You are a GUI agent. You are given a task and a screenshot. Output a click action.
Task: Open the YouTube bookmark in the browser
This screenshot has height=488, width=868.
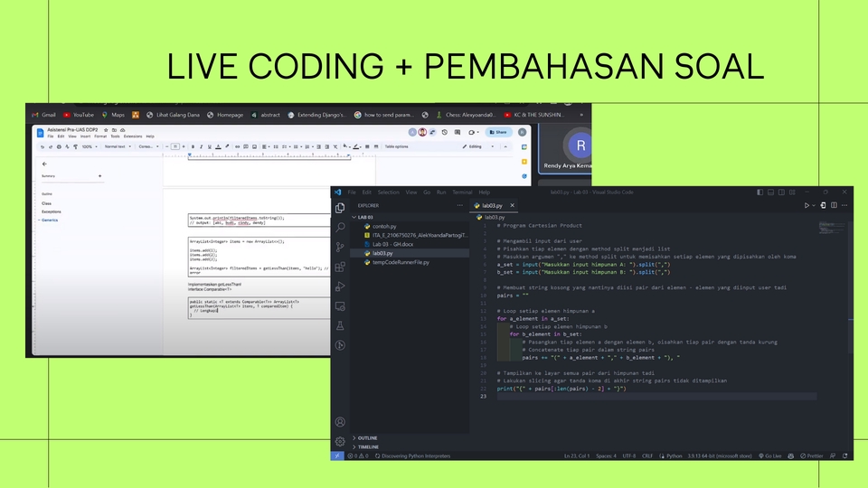(78, 115)
